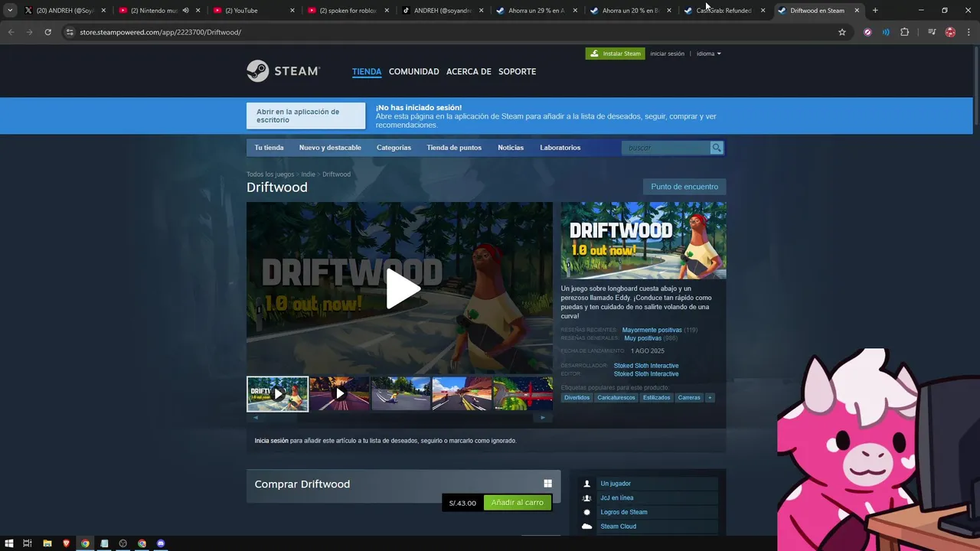Click the Steam store search field
The width and height of the screenshot is (980, 551).
(666, 148)
